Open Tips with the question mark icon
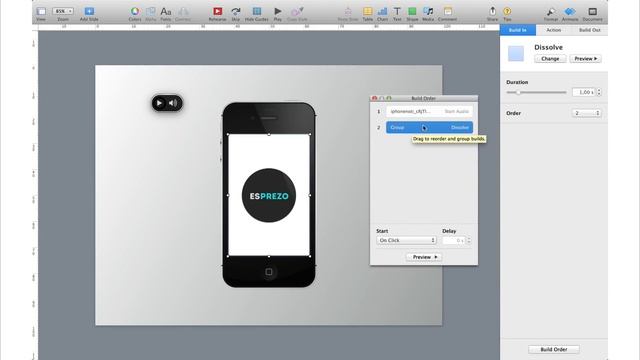Image resolution: width=640 pixels, height=360 pixels. (507, 13)
